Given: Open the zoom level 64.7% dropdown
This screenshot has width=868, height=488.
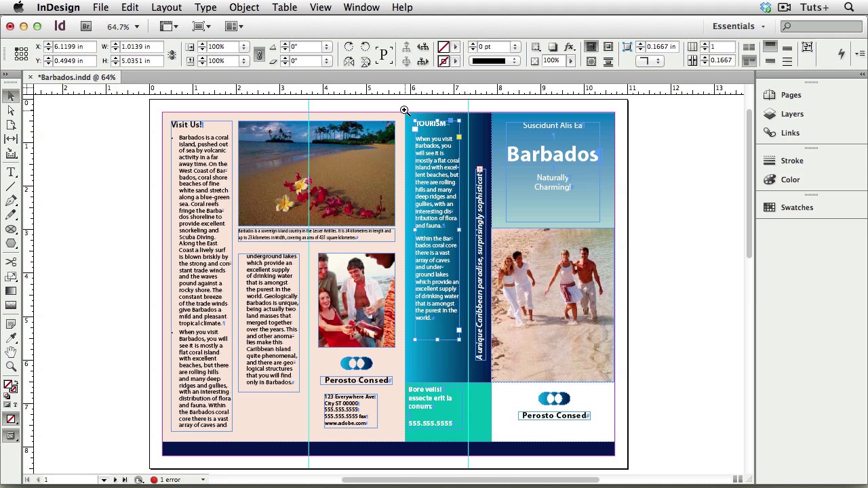Looking at the screenshot, I should coord(136,26).
